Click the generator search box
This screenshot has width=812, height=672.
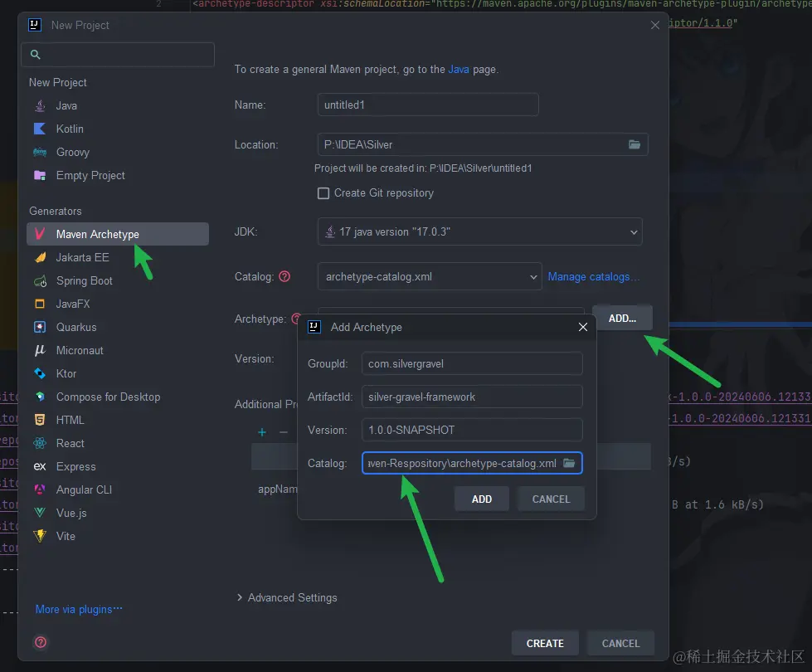point(118,55)
